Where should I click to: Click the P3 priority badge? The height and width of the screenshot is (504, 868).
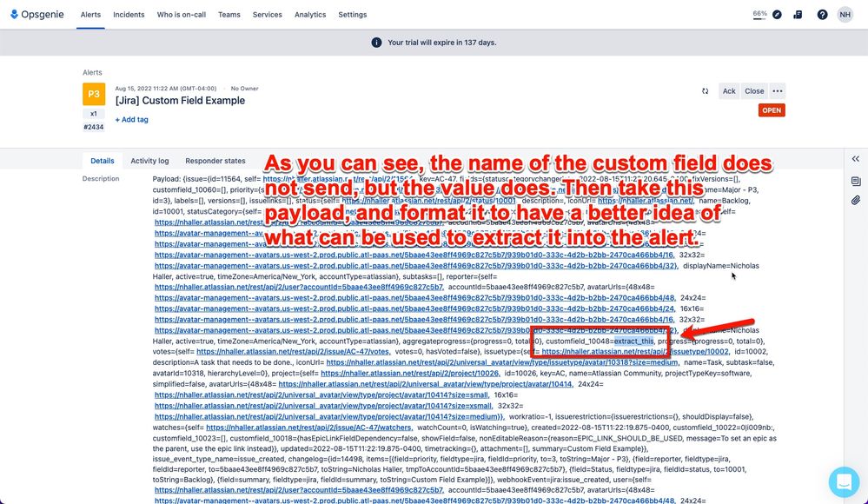click(x=94, y=94)
